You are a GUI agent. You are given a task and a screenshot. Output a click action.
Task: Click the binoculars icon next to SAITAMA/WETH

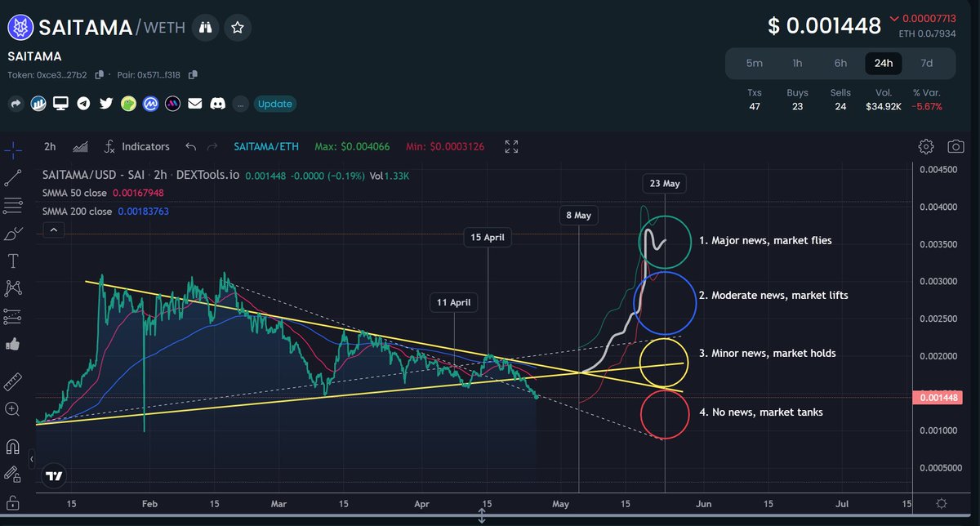pos(205,28)
